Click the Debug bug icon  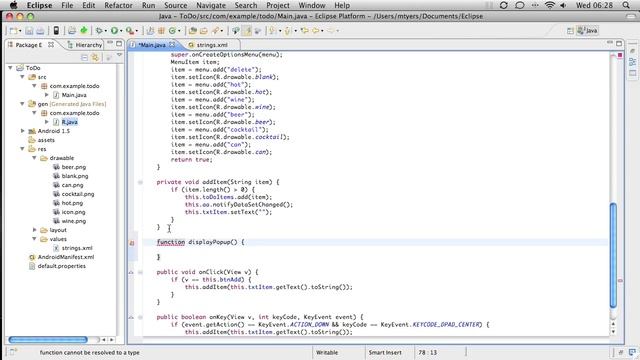coord(99,31)
